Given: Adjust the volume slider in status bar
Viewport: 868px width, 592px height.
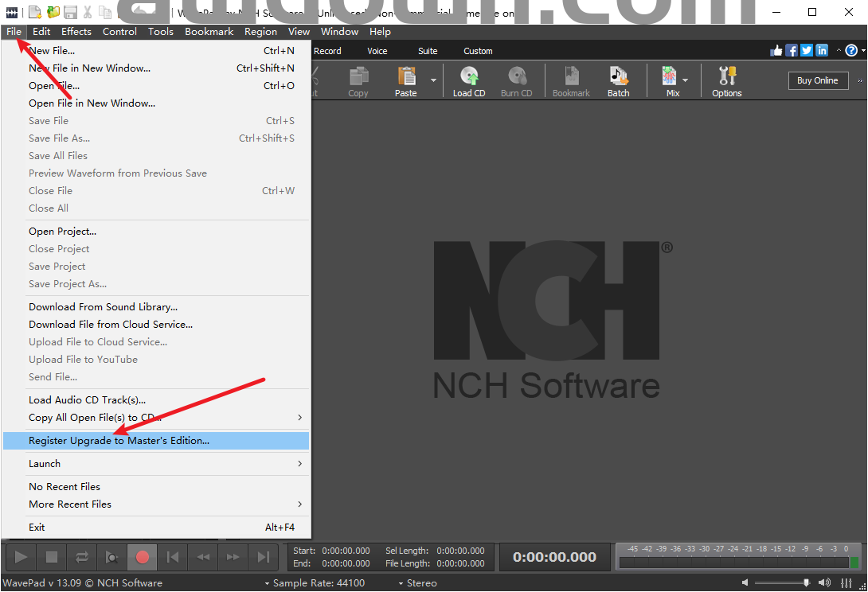Looking at the screenshot, I should tap(806, 583).
